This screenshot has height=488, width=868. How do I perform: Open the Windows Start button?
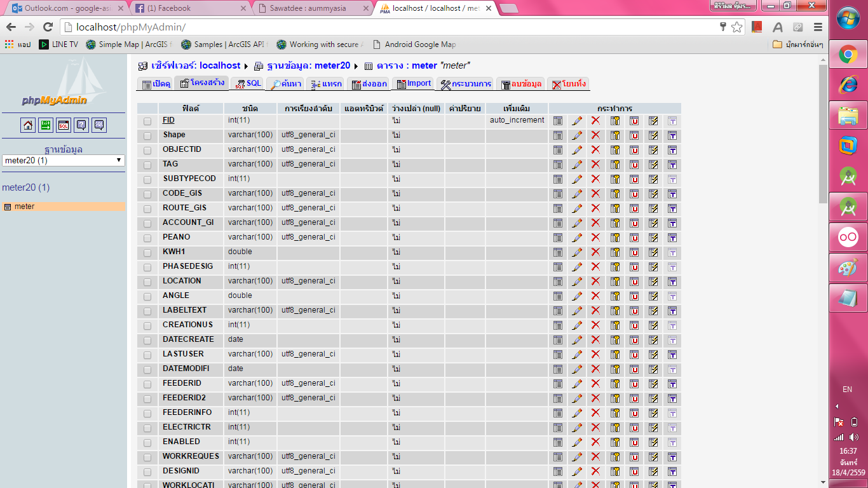tap(848, 19)
